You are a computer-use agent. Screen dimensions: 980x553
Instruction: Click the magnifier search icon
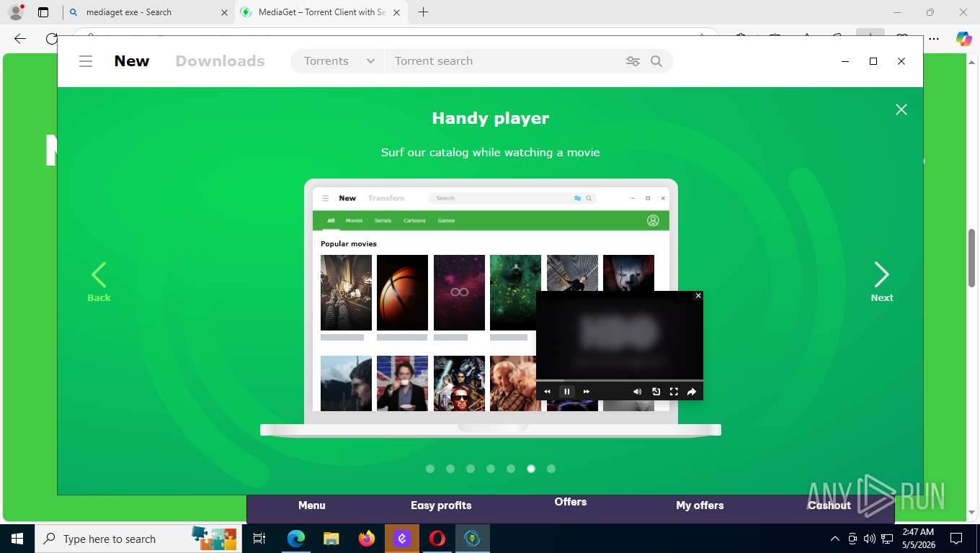pos(656,61)
